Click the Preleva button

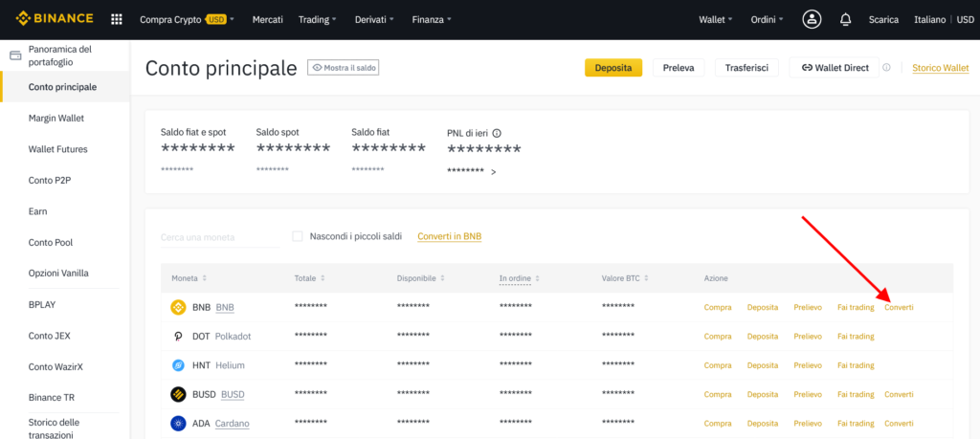point(679,68)
